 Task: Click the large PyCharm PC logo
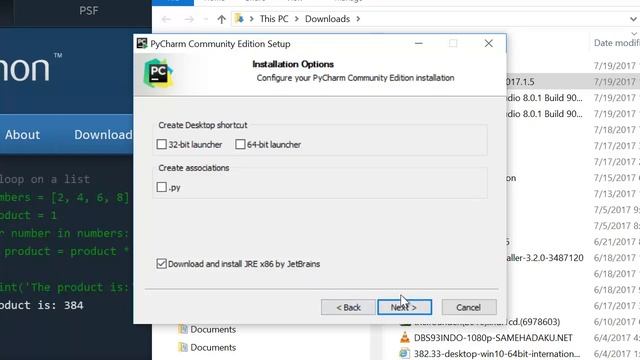(x=158, y=73)
